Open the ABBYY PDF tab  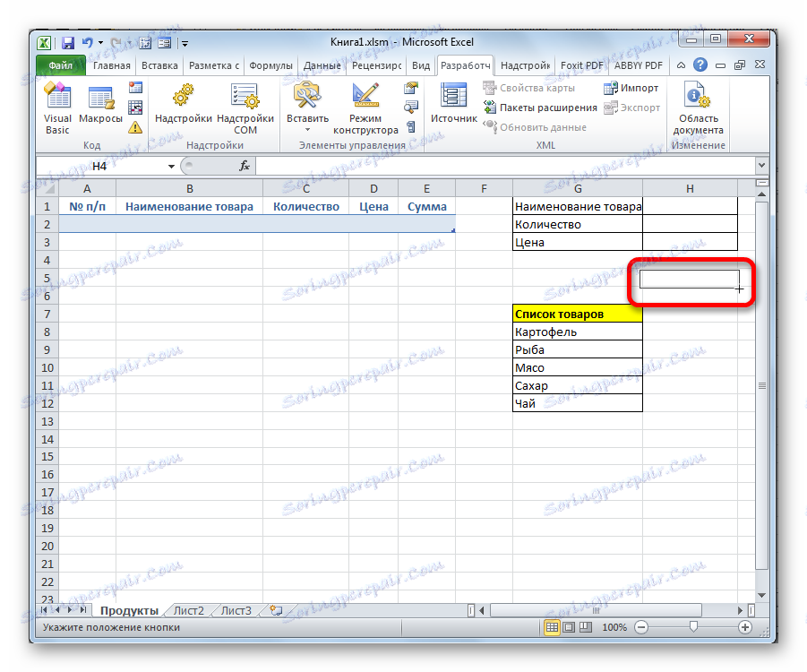pos(639,65)
